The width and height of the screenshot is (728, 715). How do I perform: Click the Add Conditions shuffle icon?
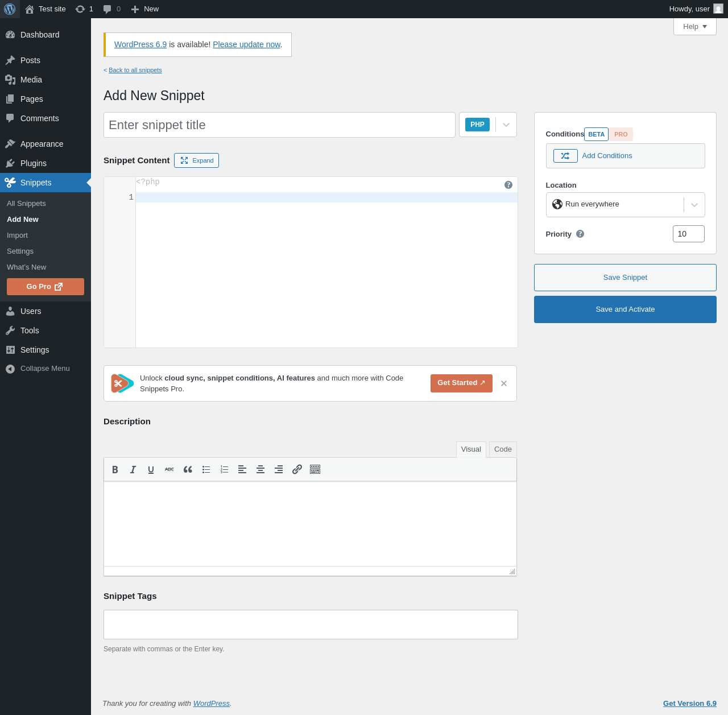(x=565, y=156)
